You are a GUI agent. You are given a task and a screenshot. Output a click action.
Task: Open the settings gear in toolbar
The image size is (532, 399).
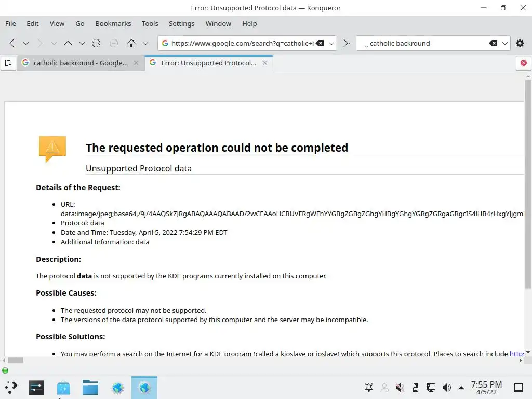pos(520,43)
